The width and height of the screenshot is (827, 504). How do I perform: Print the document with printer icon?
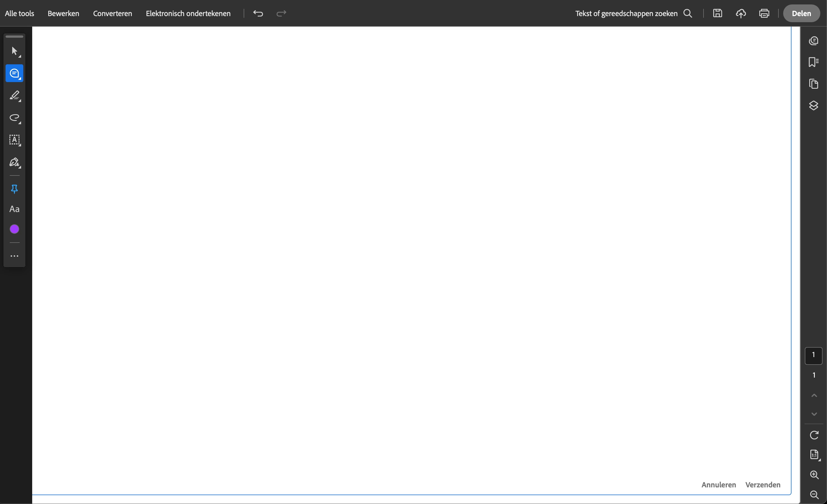tap(764, 13)
